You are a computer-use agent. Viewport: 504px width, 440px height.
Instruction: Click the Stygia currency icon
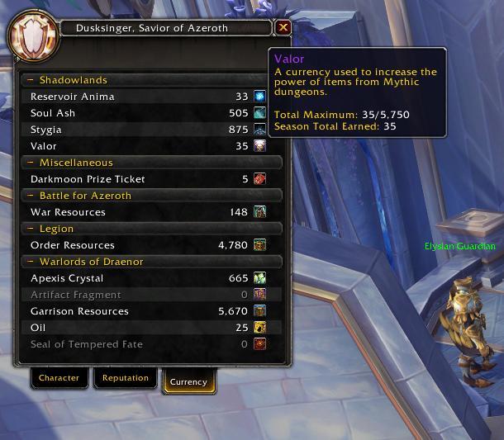259,130
